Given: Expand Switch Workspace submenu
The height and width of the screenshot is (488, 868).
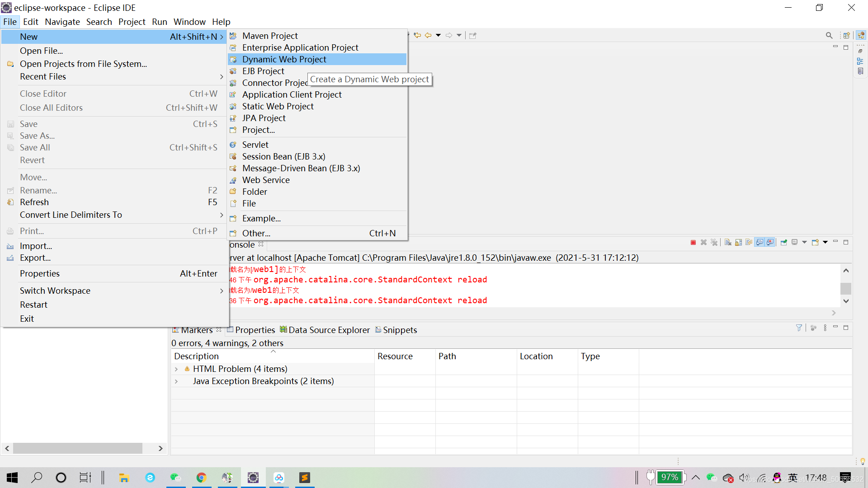Looking at the screenshot, I should coord(114,291).
